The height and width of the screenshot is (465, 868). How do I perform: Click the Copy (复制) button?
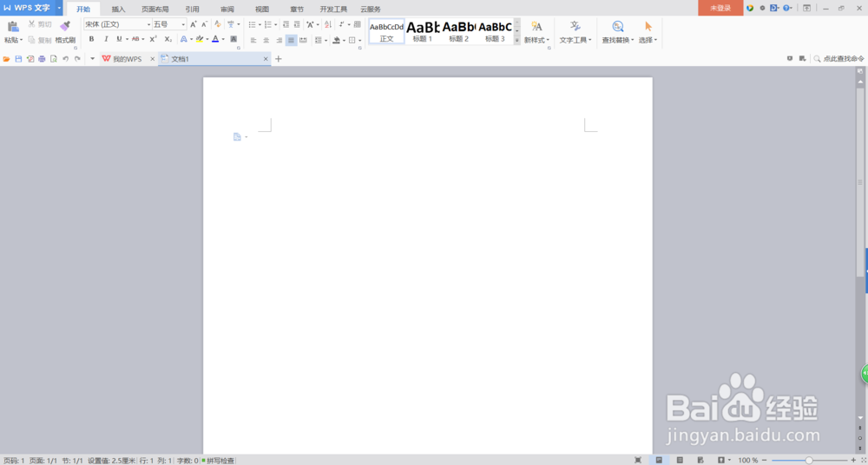[x=40, y=40]
